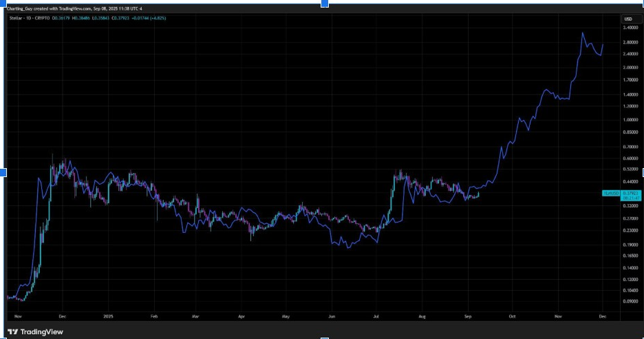644x339 pixels.
Task: Click the 08:21:47 bar countdown timer
Action: coord(630,198)
